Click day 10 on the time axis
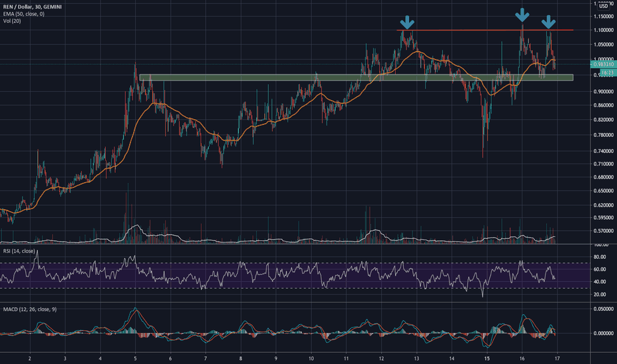617x364 pixels. [311, 359]
